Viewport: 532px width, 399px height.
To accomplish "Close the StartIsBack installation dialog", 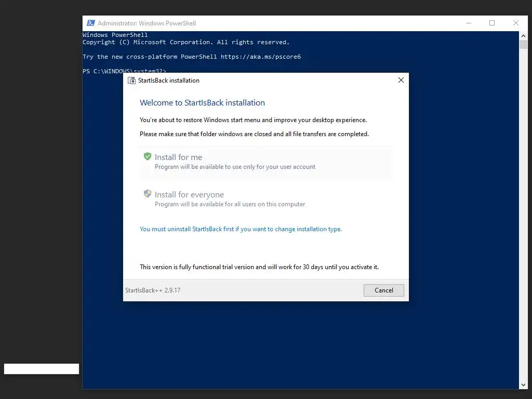I will click(401, 80).
